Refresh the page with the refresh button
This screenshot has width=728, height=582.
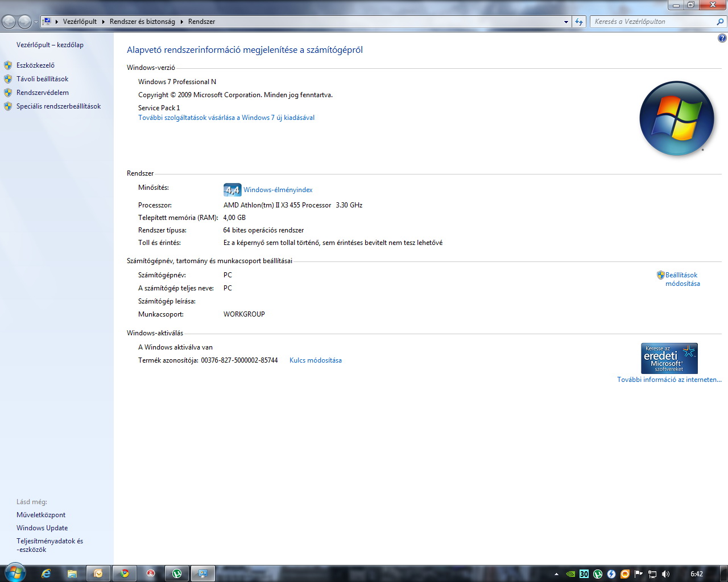pyautogui.click(x=579, y=22)
